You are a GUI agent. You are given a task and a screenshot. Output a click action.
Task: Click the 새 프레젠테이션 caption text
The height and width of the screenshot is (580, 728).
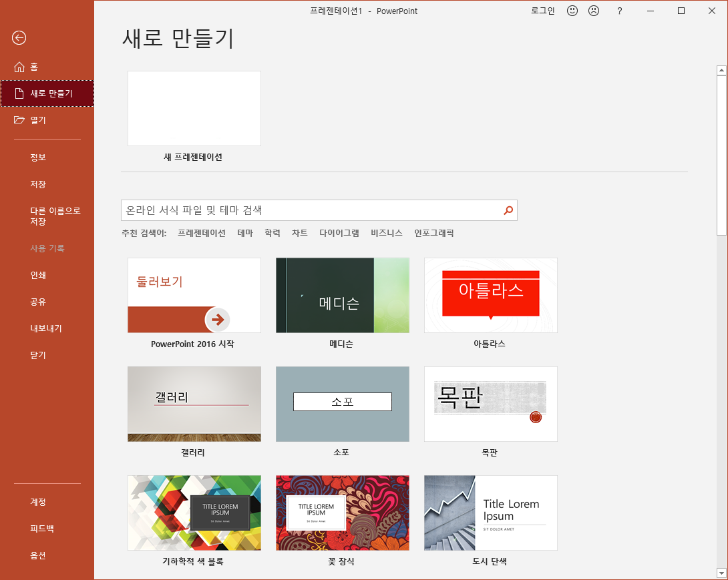pyautogui.click(x=192, y=158)
